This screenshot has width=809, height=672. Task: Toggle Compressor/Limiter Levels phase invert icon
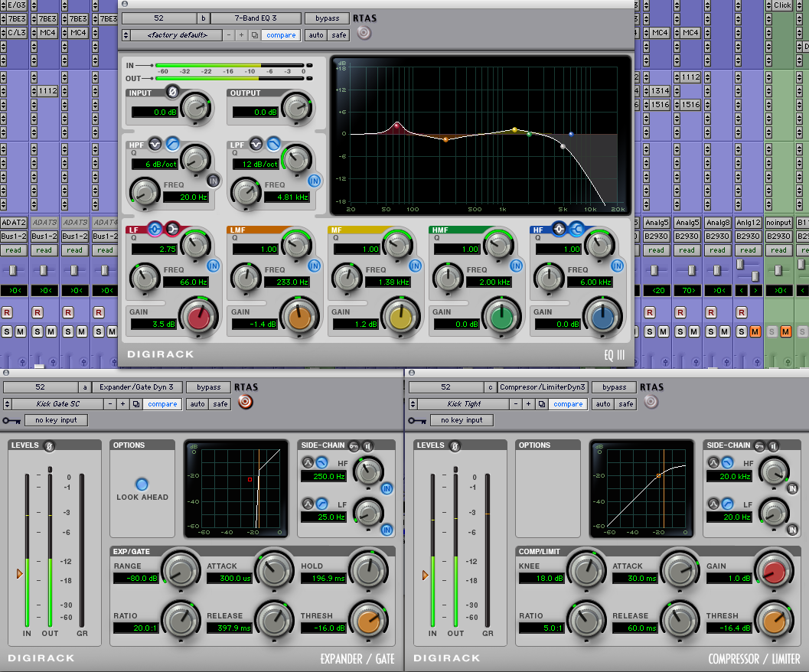(455, 446)
